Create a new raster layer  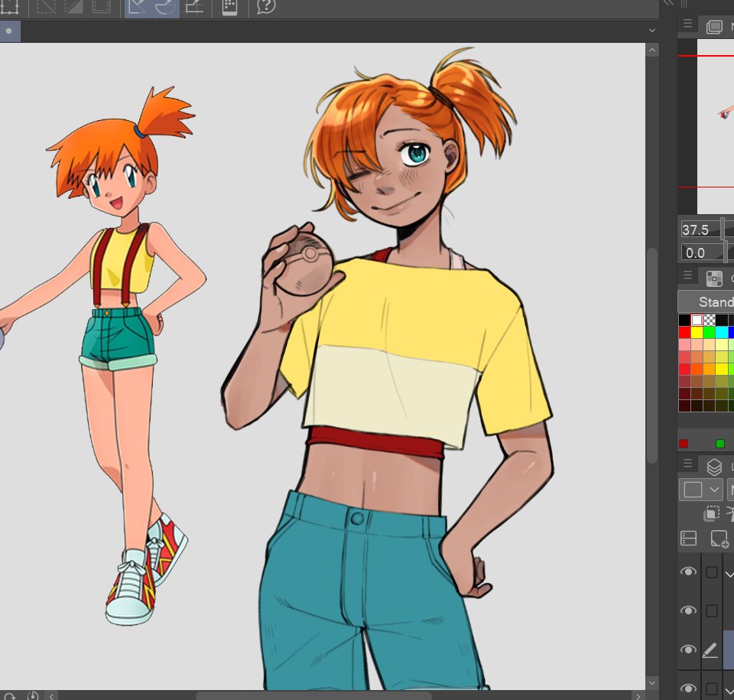pos(719,539)
